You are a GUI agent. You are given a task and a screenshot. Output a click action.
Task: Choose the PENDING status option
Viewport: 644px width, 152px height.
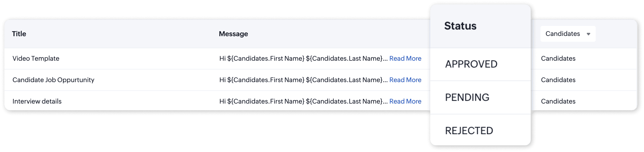[467, 97]
